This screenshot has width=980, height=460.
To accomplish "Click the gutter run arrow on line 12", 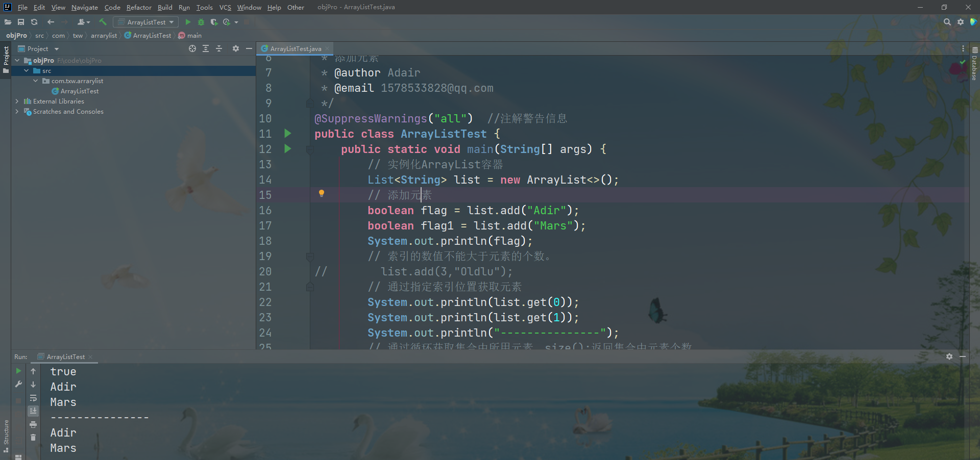I will coord(287,148).
